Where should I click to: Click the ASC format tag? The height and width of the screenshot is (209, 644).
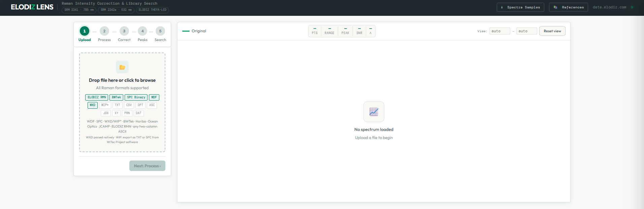point(152,105)
